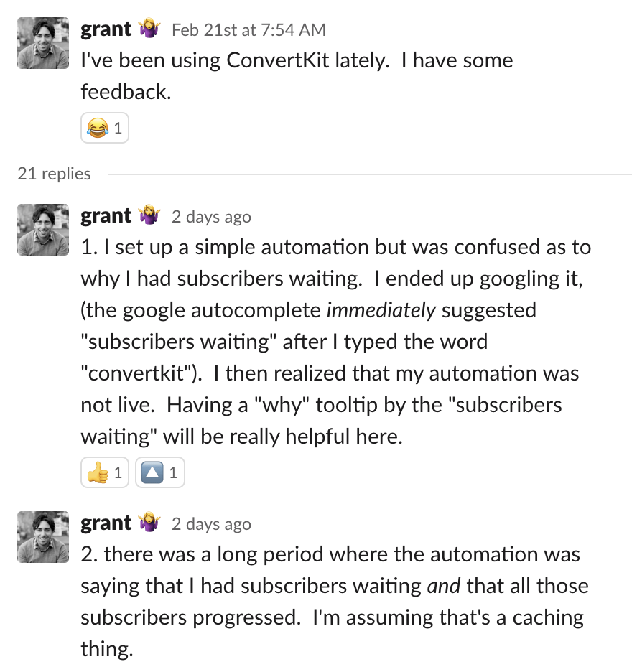Click the italic word "immediately" in the first reply
This screenshot has height=672, width=632.
[381, 310]
